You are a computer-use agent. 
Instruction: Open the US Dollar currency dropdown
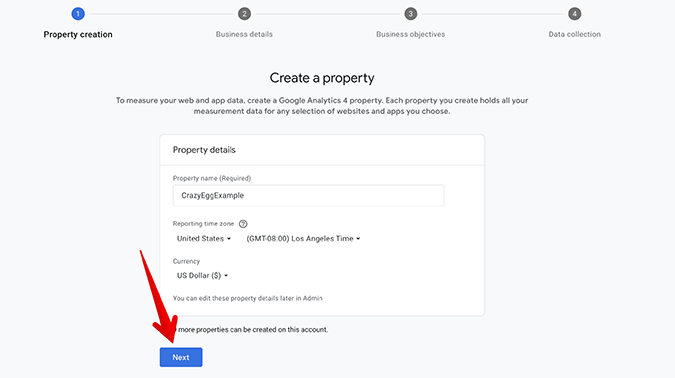(202, 276)
